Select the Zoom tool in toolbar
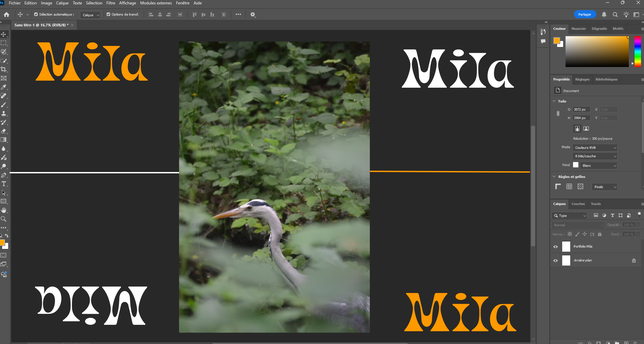The width and height of the screenshot is (644, 344). pos(4,219)
